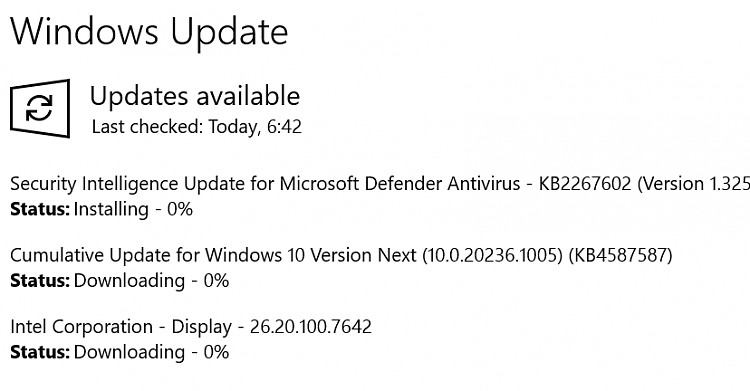Select the Last checked: Today, 6:42 line

197,126
